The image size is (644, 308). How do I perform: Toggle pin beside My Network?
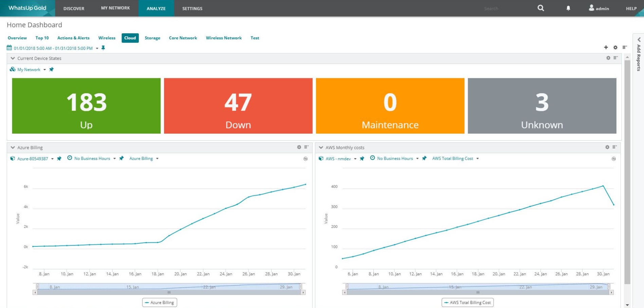51,69
